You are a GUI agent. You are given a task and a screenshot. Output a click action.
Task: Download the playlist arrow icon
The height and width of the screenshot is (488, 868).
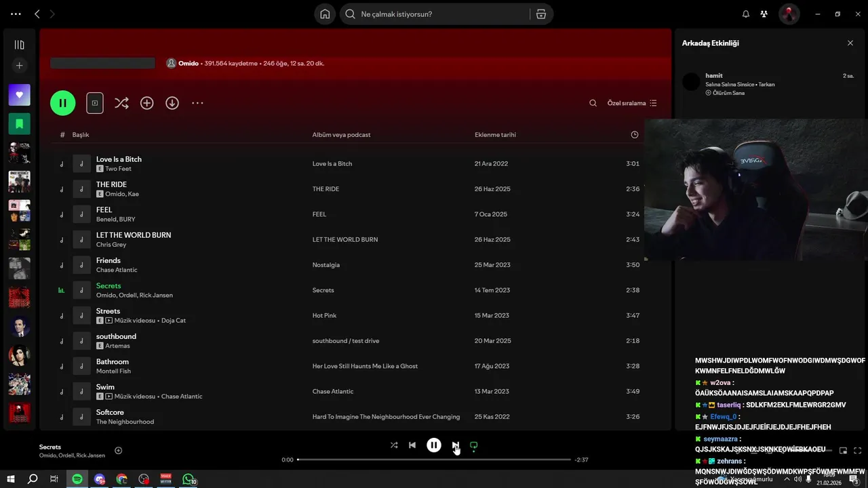pyautogui.click(x=172, y=103)
